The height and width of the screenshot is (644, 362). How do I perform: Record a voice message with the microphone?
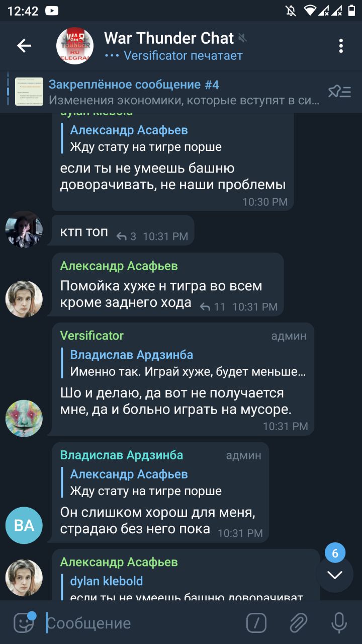click(339, 623)
